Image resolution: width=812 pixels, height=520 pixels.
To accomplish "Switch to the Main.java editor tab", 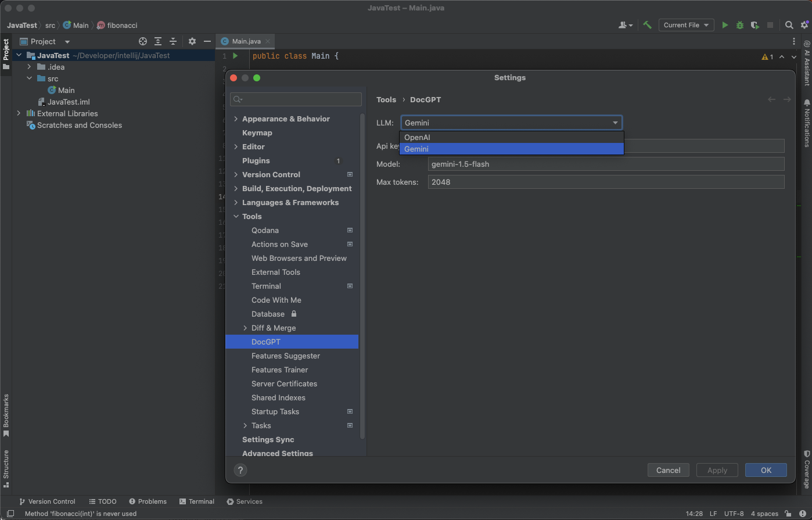I will click(x=246, y=41).
